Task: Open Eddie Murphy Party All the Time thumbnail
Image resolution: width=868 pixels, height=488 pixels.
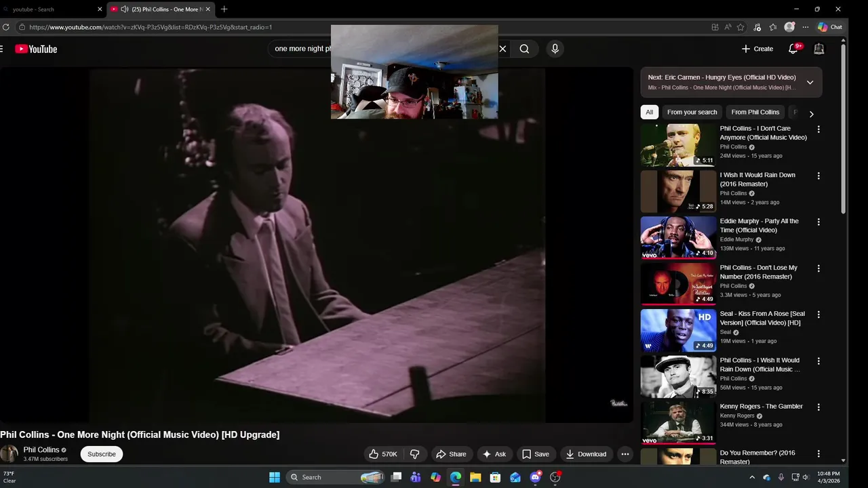Action: [678, 237]
